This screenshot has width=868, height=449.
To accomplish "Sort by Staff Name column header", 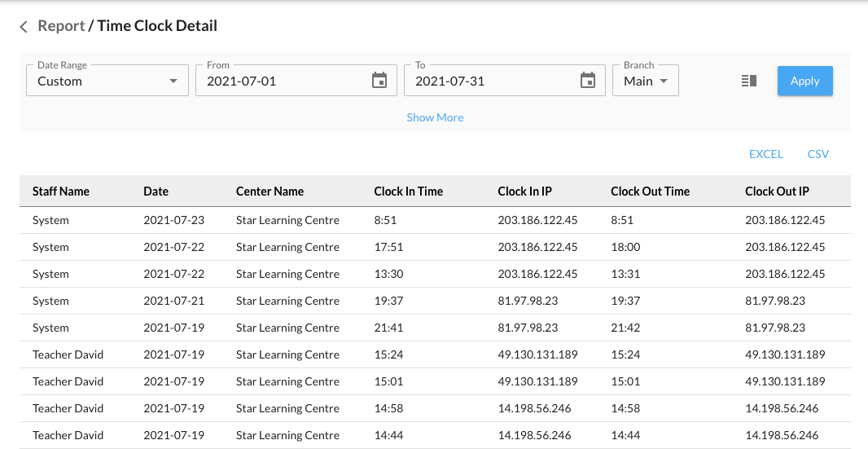I will coord(61,191).
